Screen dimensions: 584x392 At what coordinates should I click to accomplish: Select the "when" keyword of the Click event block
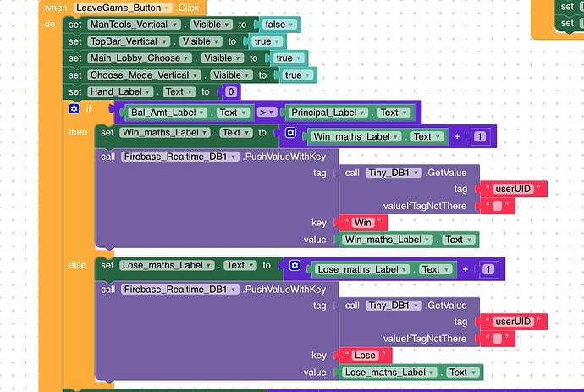[x=56, y=7]
